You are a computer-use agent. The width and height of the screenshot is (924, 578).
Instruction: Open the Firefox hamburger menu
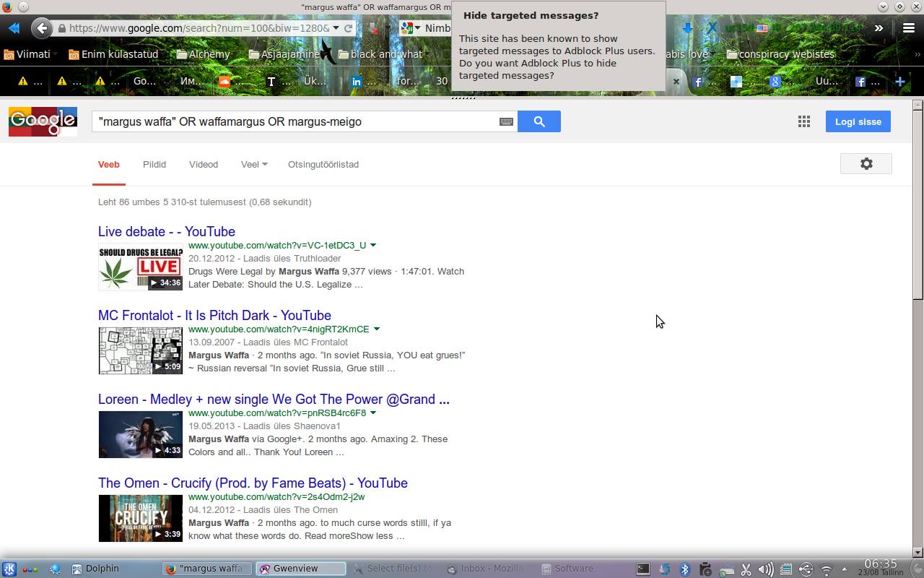point(909,28)
